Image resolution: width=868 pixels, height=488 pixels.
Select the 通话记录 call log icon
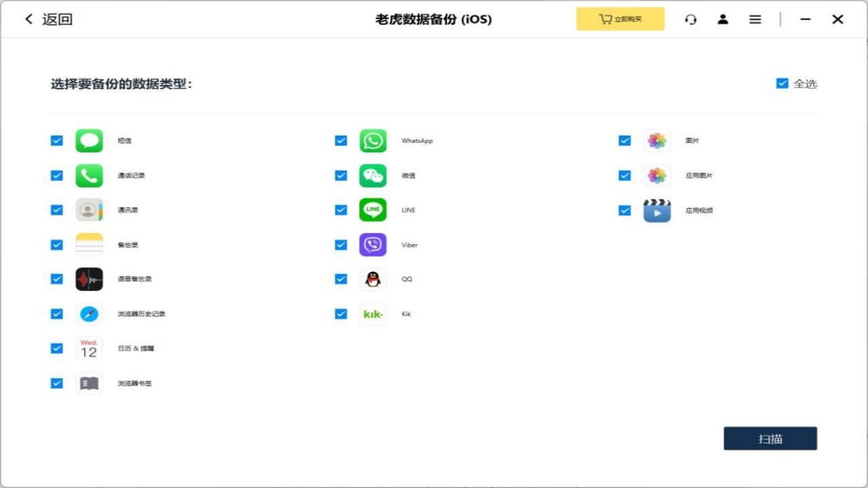(x=88, y=175)
